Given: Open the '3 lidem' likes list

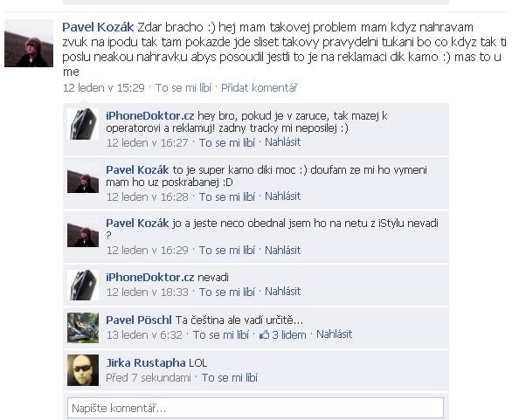Looking at the screenshot, I should click(x=289, y=334).
